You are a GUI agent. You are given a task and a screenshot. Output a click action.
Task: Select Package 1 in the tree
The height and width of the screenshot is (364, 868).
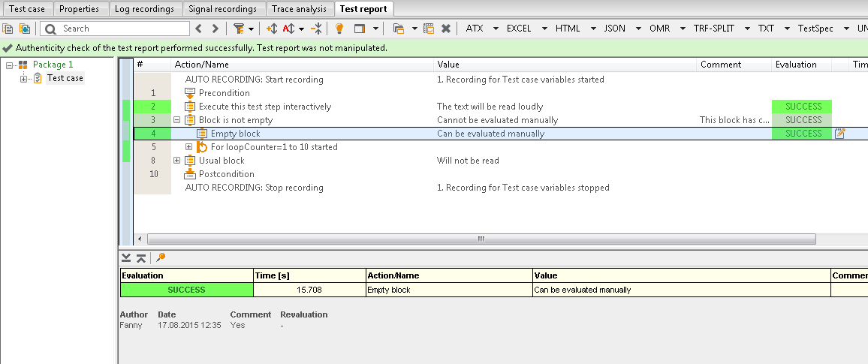(x=53, y=65)
